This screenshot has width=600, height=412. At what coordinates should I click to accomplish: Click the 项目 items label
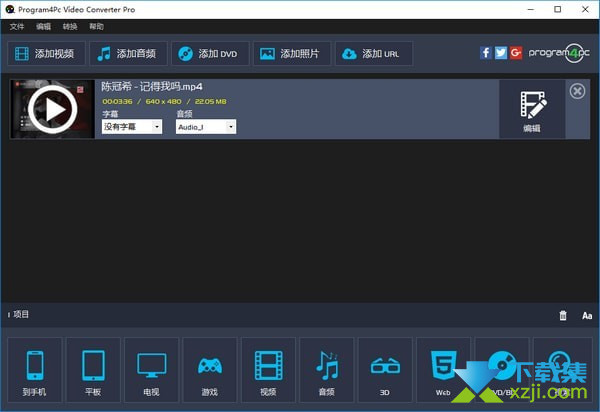click(21, 314)
